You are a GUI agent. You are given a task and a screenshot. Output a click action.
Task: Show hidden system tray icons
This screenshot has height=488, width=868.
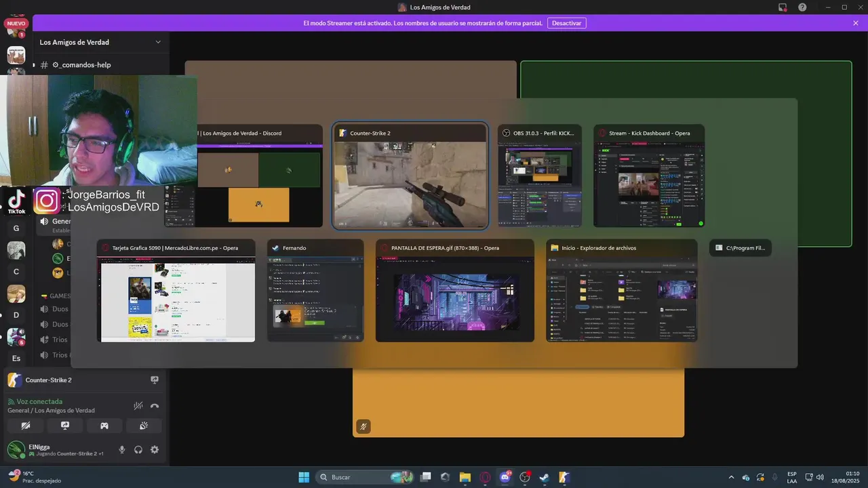(x=731, y=477)
